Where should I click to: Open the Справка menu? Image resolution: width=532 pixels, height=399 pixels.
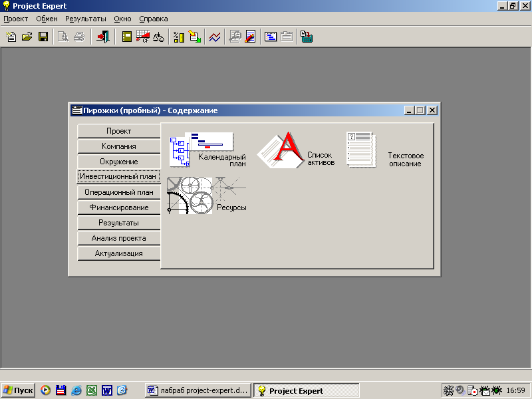(154, 19)
